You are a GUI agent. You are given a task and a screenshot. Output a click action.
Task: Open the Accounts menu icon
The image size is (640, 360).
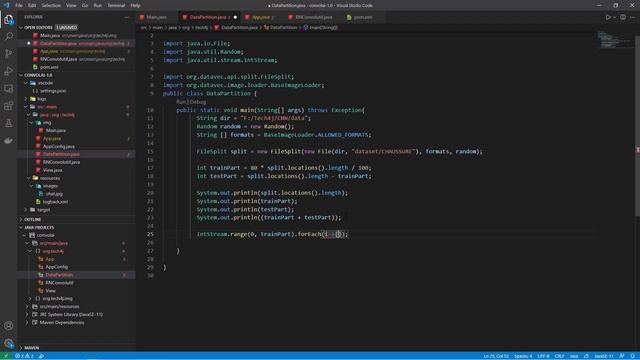(9, 326)
